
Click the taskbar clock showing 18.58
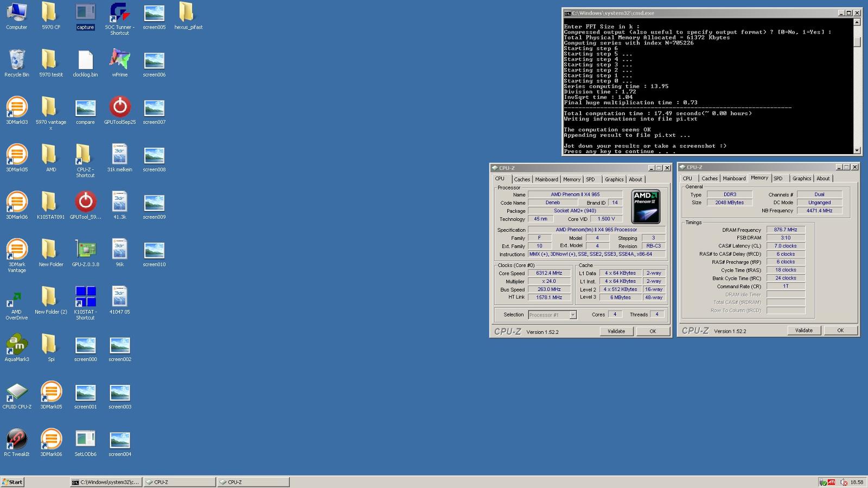tap(857, 482)
